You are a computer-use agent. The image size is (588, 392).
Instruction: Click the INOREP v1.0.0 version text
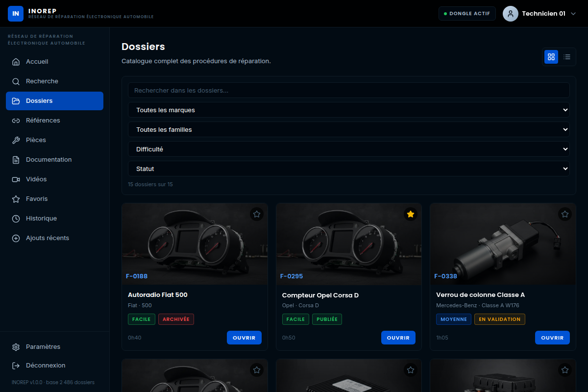coord(53,382)
